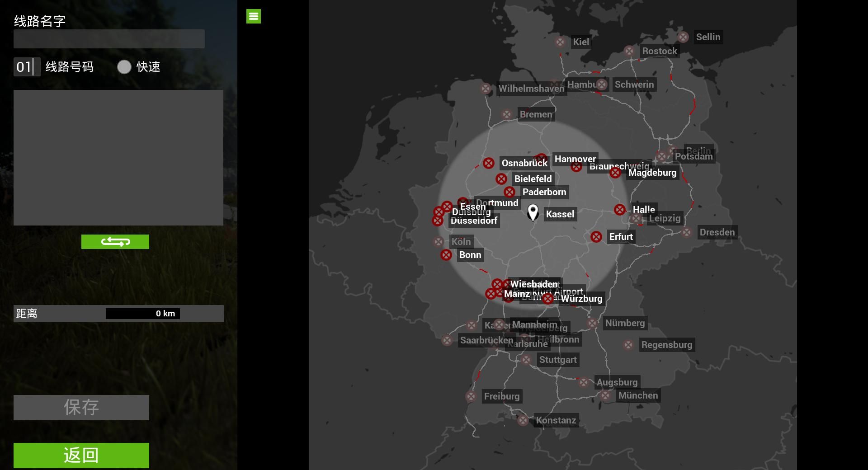Pick the Paderborn stop marker
Viewport: 868px width, 470px height.
[509, 192]
